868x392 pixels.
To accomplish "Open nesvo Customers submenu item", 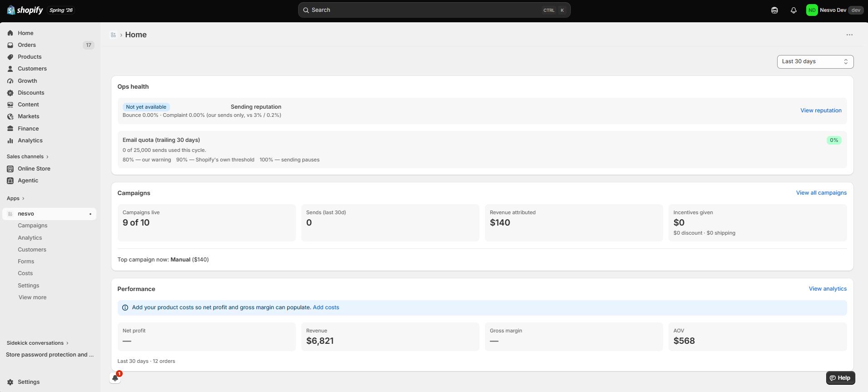I will pyautogui.click(x=32, y=250).
